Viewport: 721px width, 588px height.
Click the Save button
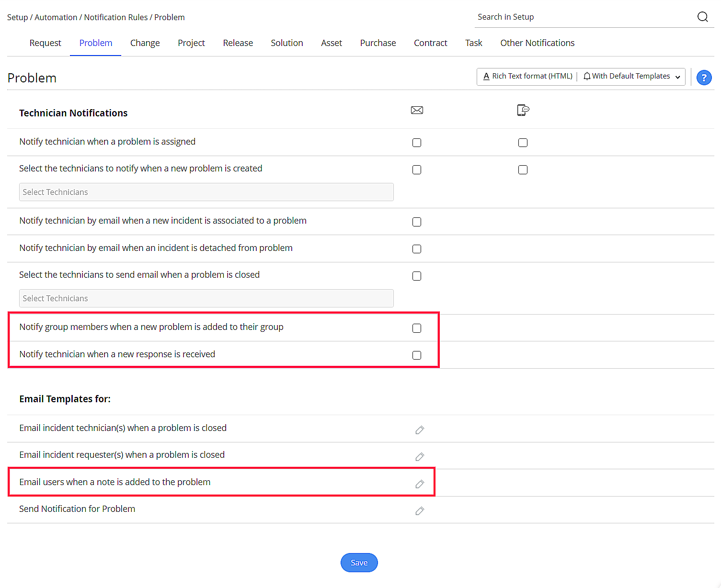[359, 563]
